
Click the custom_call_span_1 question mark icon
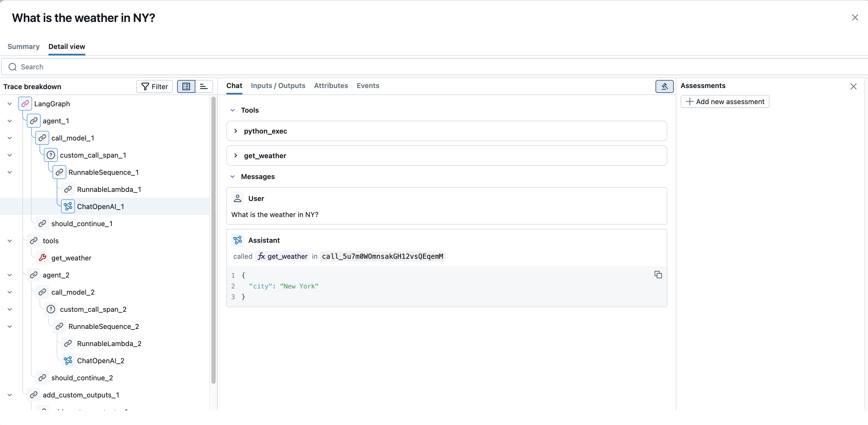coord(51,155)
